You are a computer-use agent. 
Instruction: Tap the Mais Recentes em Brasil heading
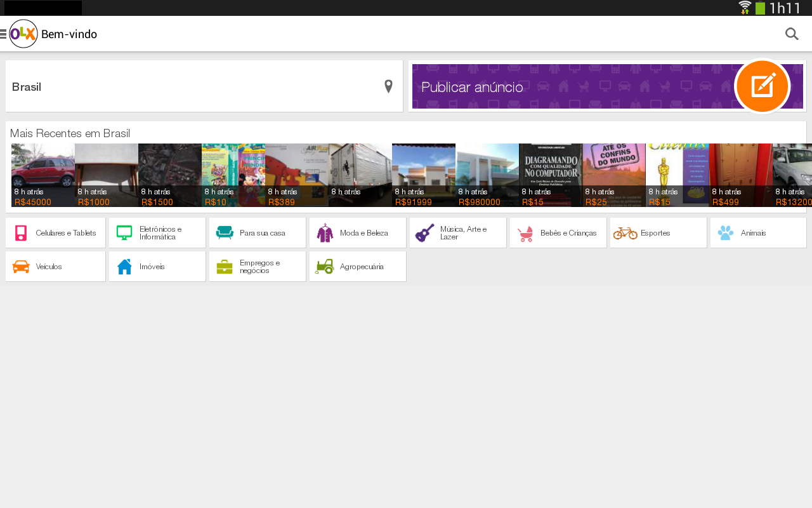[70, 133]
